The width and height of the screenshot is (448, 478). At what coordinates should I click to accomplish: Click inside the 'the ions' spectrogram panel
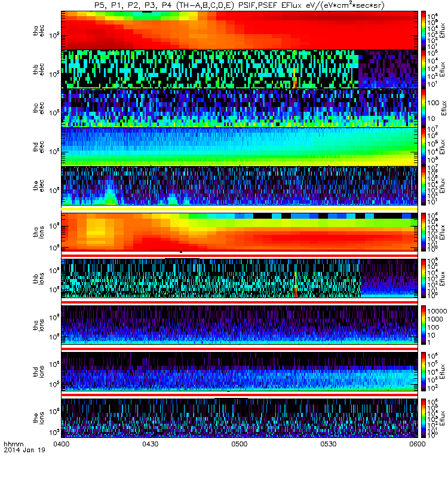(240, 418)
